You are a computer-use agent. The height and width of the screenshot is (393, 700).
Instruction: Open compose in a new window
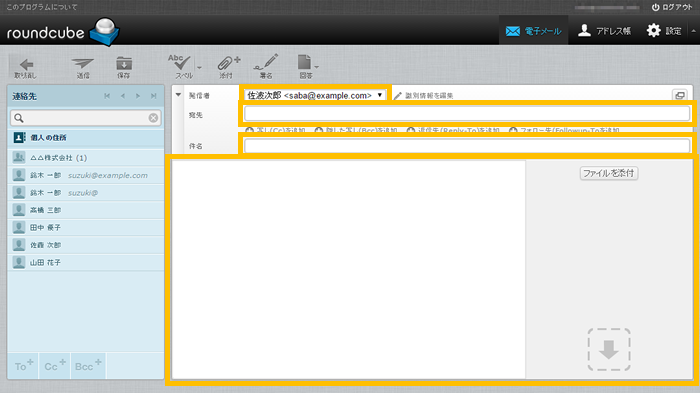(x=679, y=95)
